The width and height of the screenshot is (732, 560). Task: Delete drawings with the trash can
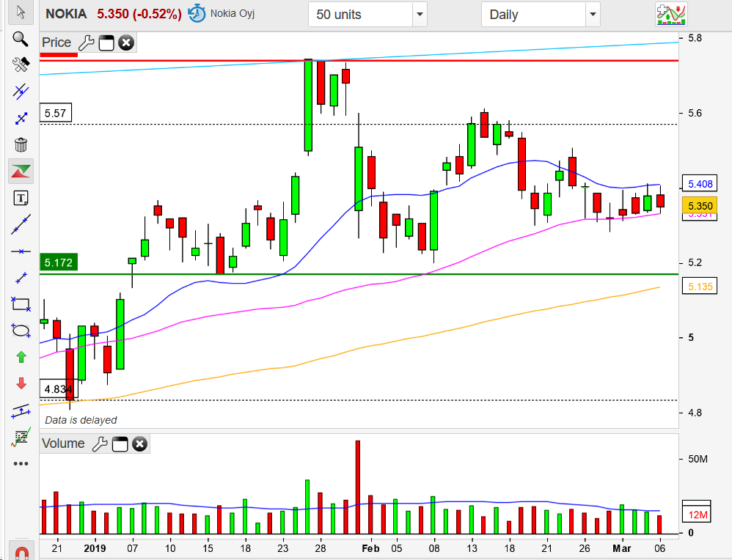(x=21, y=144)
